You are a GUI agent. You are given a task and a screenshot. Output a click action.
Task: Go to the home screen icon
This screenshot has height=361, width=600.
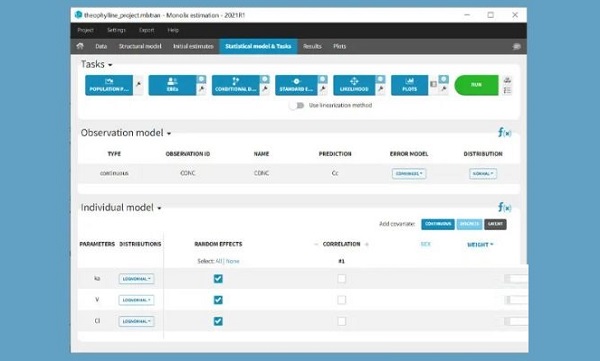80,46
